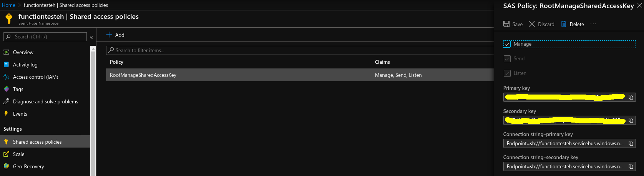Click the Shared access policies key icon
The width and height of the screenshot is (644, 176).
click(6, 142)
